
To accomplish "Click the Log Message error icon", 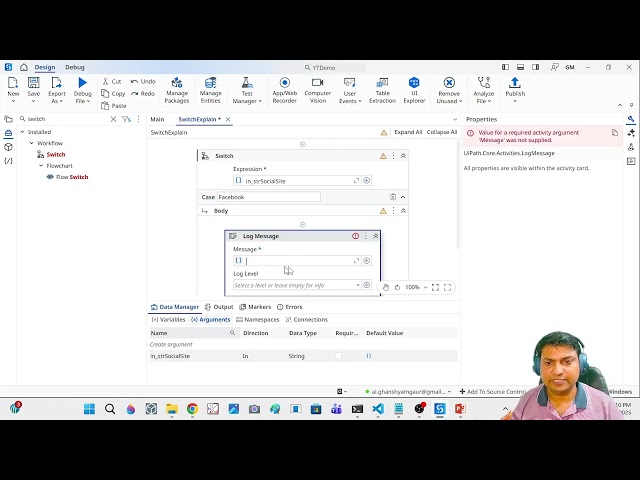I will coord(356,236).
